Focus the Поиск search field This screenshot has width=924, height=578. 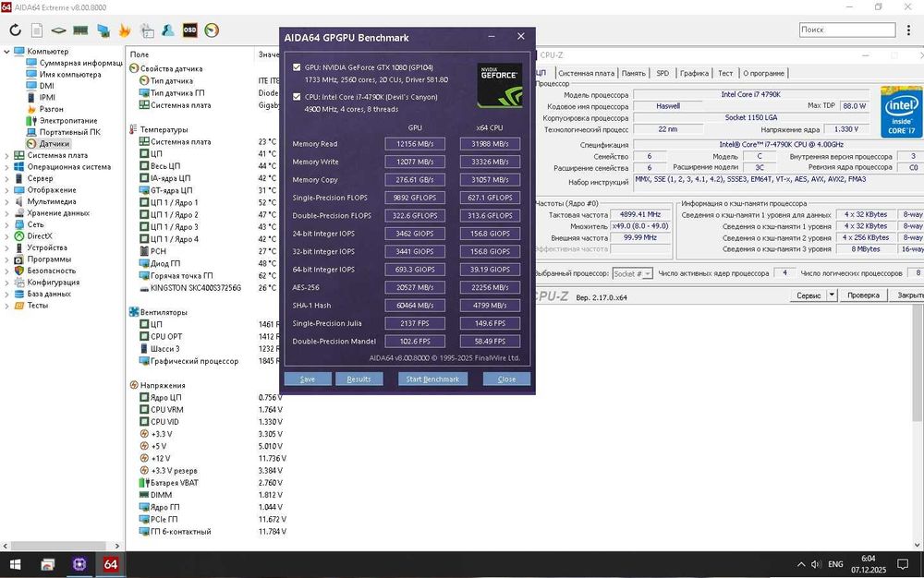tap(846, 30)
